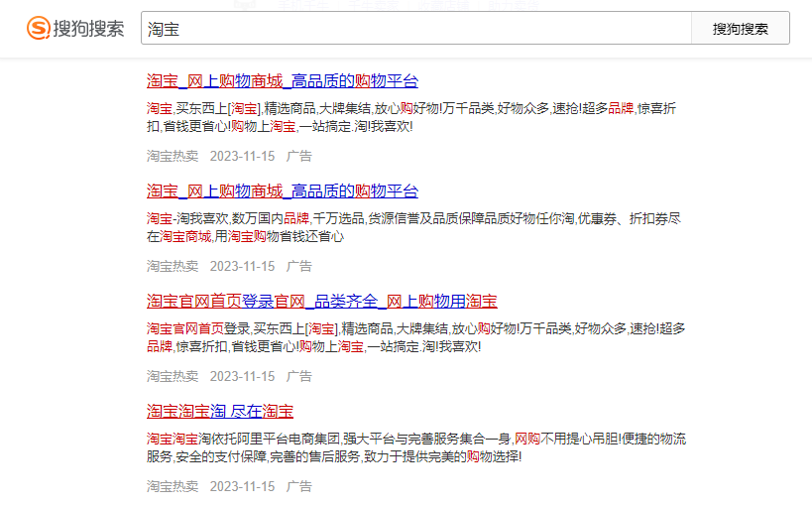The height and width of the screenshot is (506, 812).
Task: Click 2023-11-15 date under fourth result
Action: [242, 486]
